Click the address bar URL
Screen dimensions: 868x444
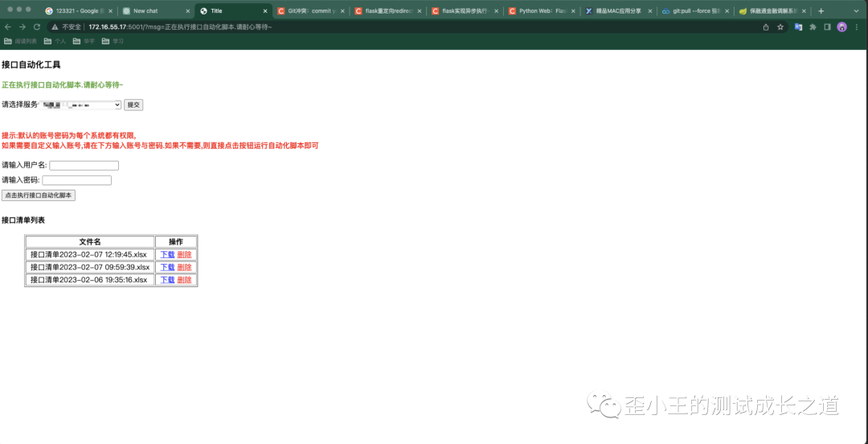(180, 27)
